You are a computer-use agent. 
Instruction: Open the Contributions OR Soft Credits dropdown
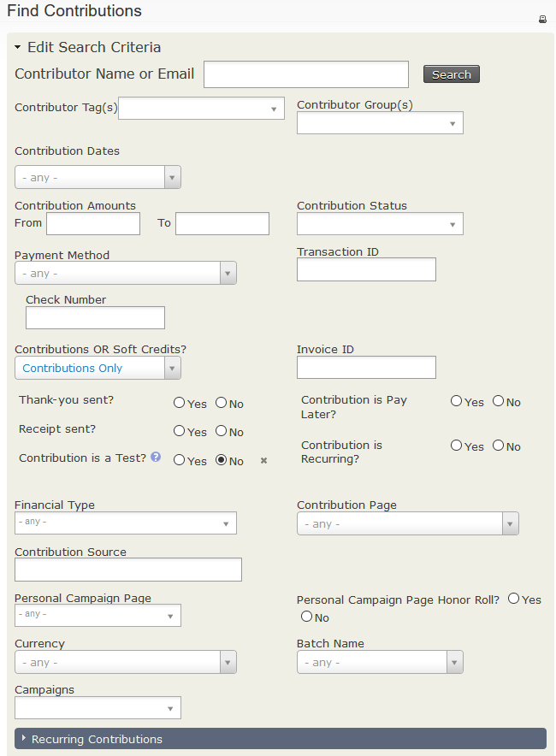[98, 368]
